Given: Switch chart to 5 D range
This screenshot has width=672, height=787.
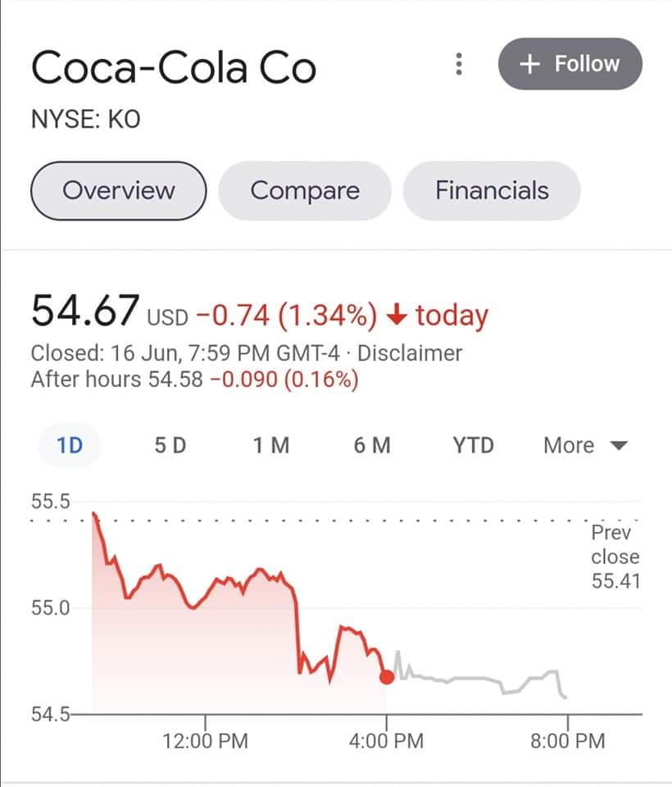Looking at the screenshot, I should [170, 446].
